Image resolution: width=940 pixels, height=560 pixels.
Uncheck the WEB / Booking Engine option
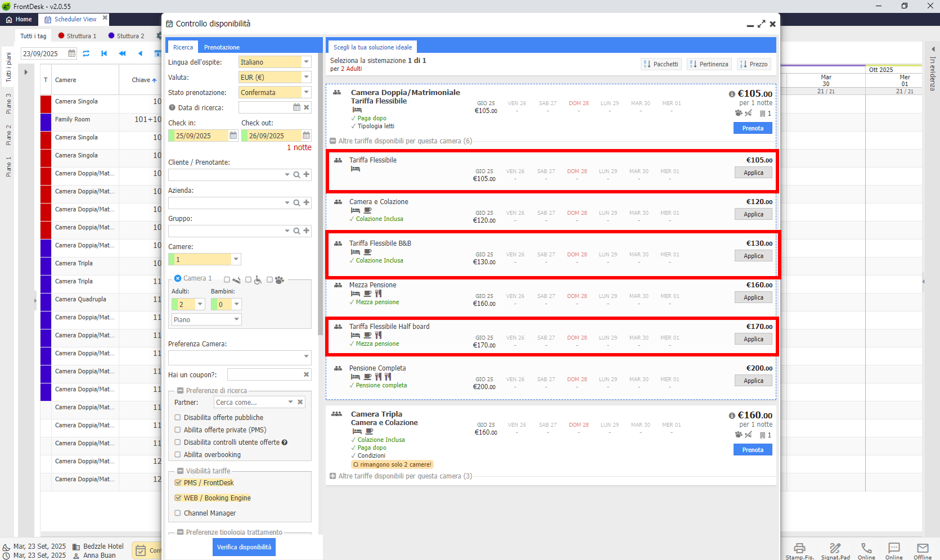[x=178, y=498]
